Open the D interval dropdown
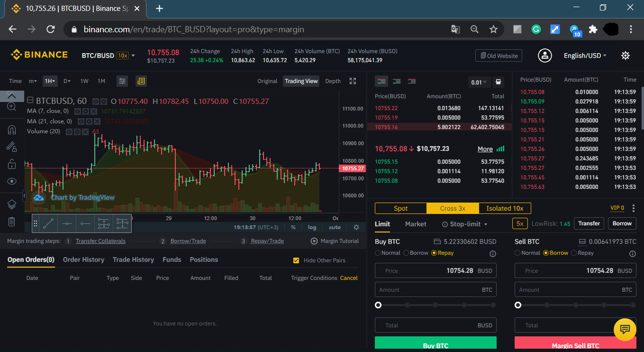 click(x=67, y=81)
